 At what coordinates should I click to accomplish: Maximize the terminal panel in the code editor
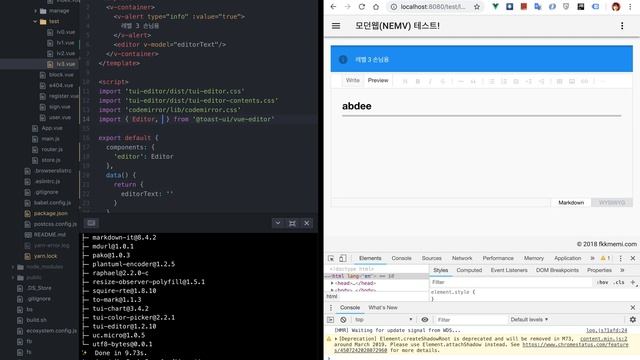click(x=292, y=223)
